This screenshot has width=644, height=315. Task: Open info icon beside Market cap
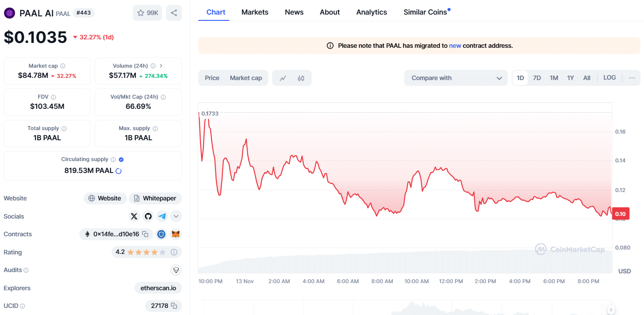coord(63,65)
